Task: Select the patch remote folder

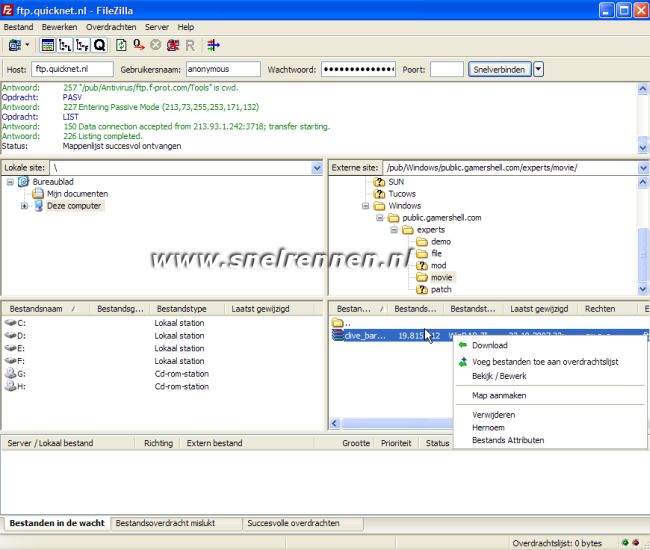Action: [x=441, y=289]
